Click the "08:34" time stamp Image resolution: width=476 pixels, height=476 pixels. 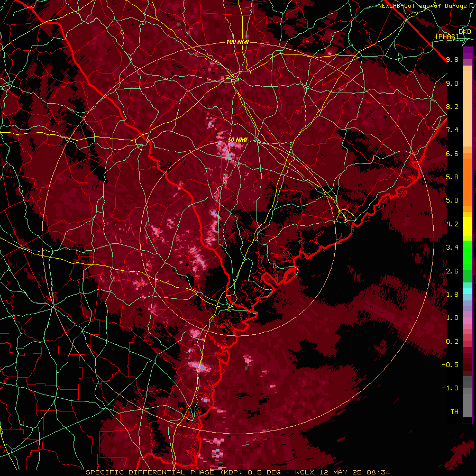[x=380, y=472]
